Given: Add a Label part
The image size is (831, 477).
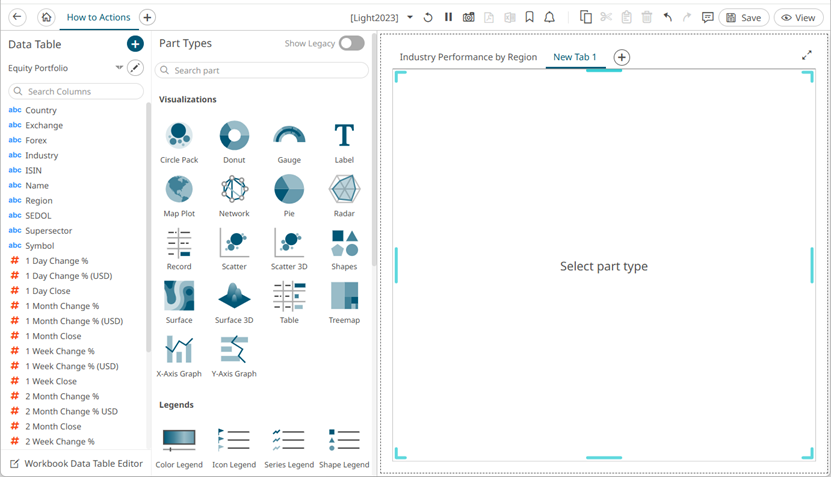Looking at the screenshot, I should 344,142.
